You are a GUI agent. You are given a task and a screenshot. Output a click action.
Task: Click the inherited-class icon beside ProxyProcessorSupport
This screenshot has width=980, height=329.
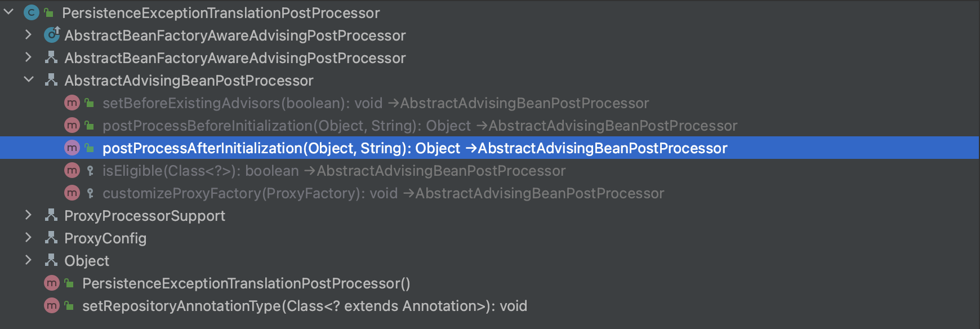coord(51,215)
